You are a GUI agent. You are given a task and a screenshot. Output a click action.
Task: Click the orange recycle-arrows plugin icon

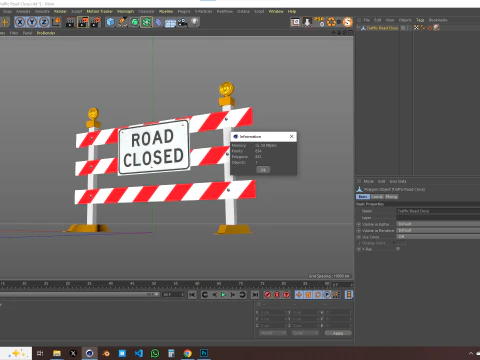click(331, 22)
